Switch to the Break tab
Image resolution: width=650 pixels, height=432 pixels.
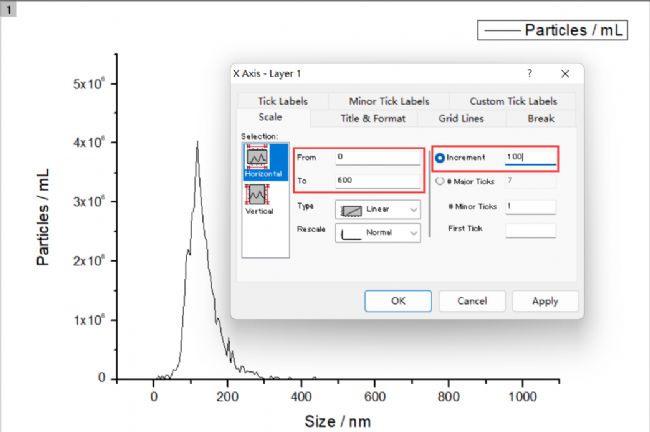point(542,118)
